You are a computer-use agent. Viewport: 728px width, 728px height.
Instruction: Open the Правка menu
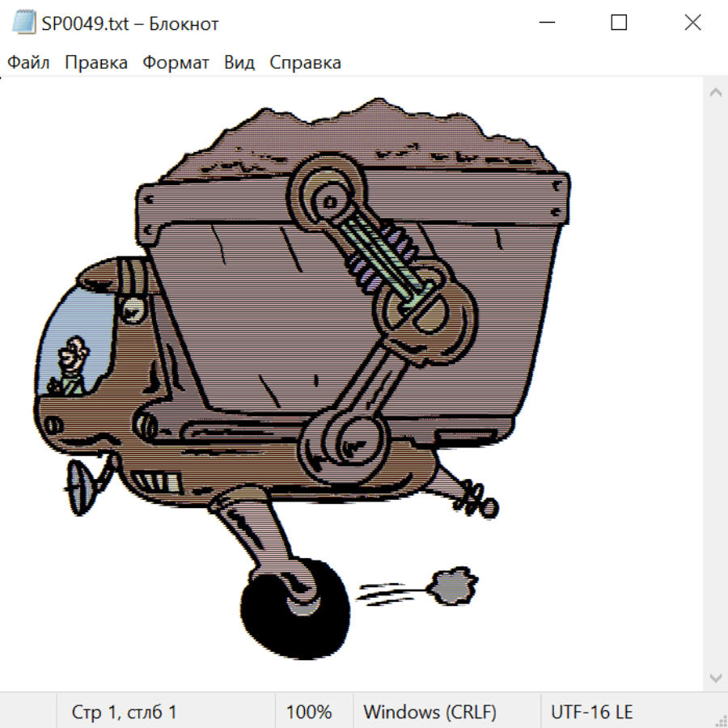(x=96, y=63)
